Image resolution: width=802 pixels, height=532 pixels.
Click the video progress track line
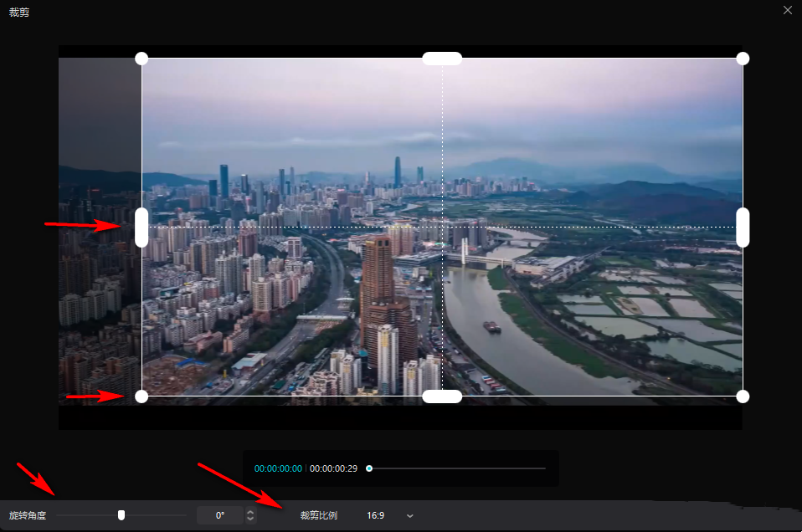point(457,468)
